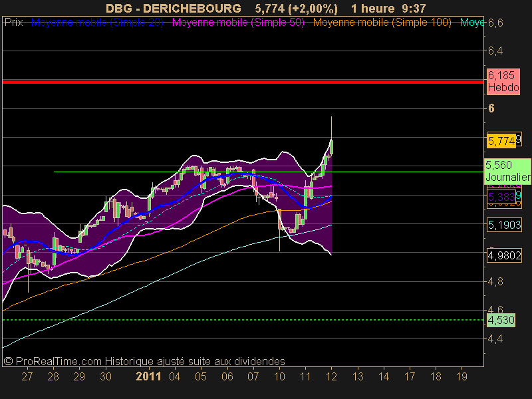Screen dimensions: 532x399
Task: Click the "6,4" price axis label
Action: (495, 51)
